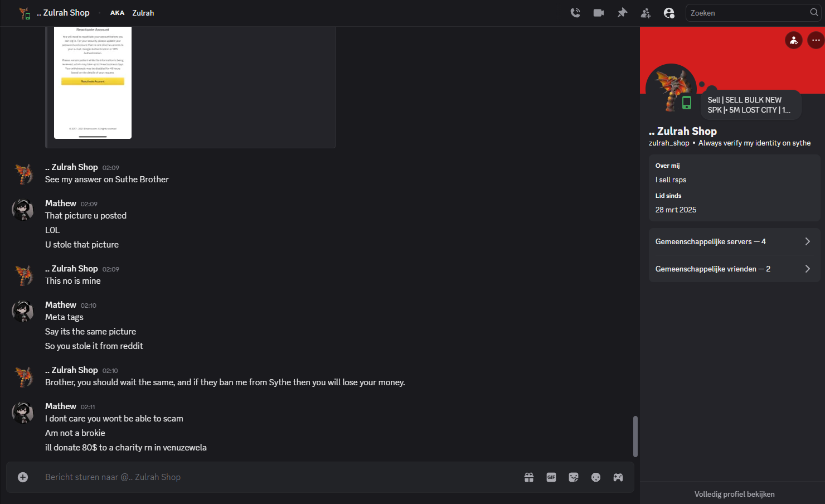
Task: Expand Gemeenschappelijke servers list
Action: tap(734, 241)
